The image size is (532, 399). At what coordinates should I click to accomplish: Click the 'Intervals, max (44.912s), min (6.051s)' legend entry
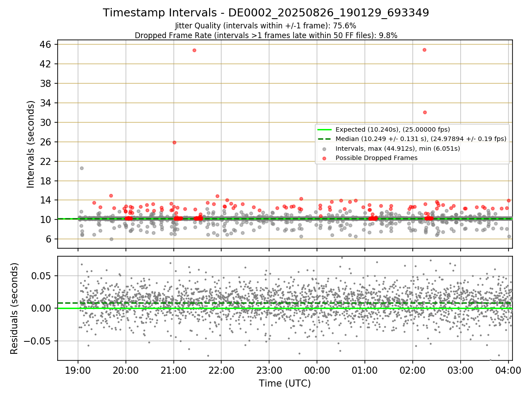click(x=398, y=149)
